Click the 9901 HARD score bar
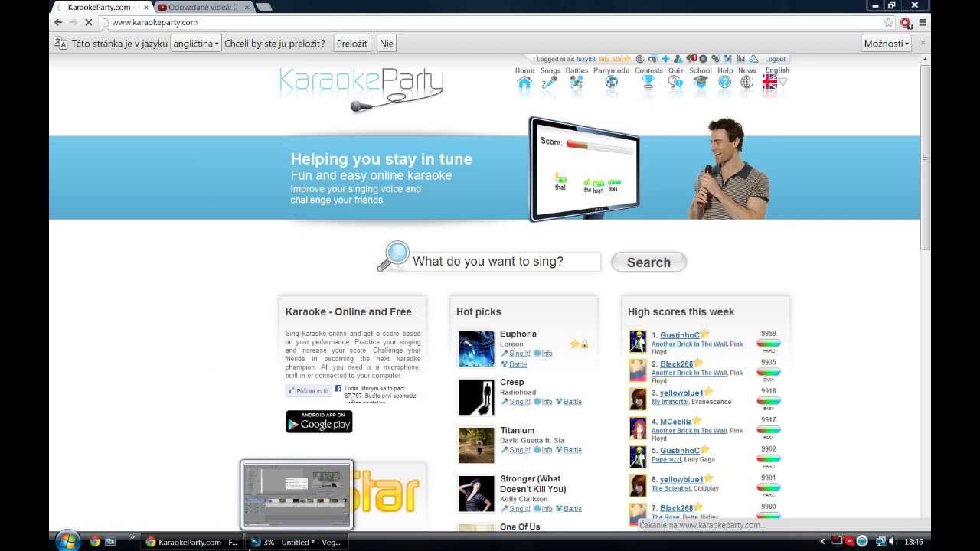Image resolution: width=980 pixels, height=551 pixels. coord(769,487)
